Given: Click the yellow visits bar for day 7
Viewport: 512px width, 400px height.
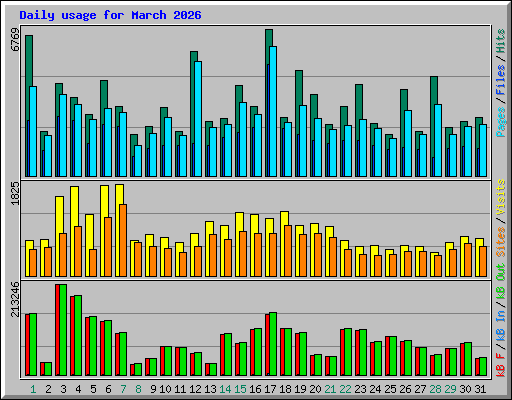Looking at the screenshot, I should [x=119, y=230].
